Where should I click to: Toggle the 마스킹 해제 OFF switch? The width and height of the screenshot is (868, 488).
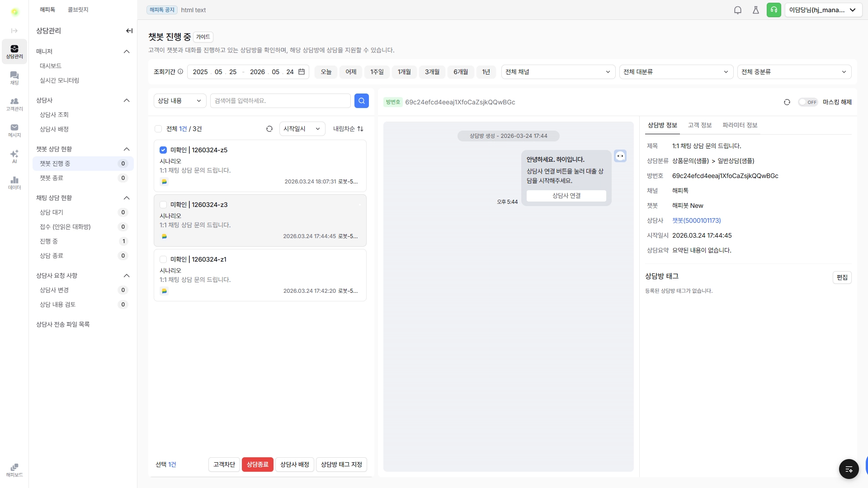point(808,102)
